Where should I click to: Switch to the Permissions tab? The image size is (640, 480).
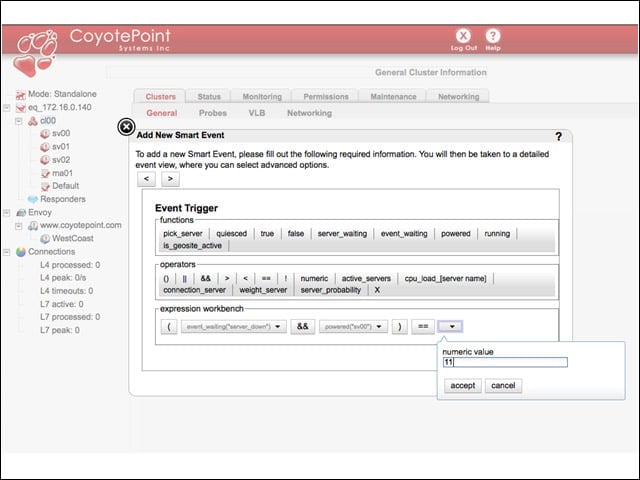point(326,96)
